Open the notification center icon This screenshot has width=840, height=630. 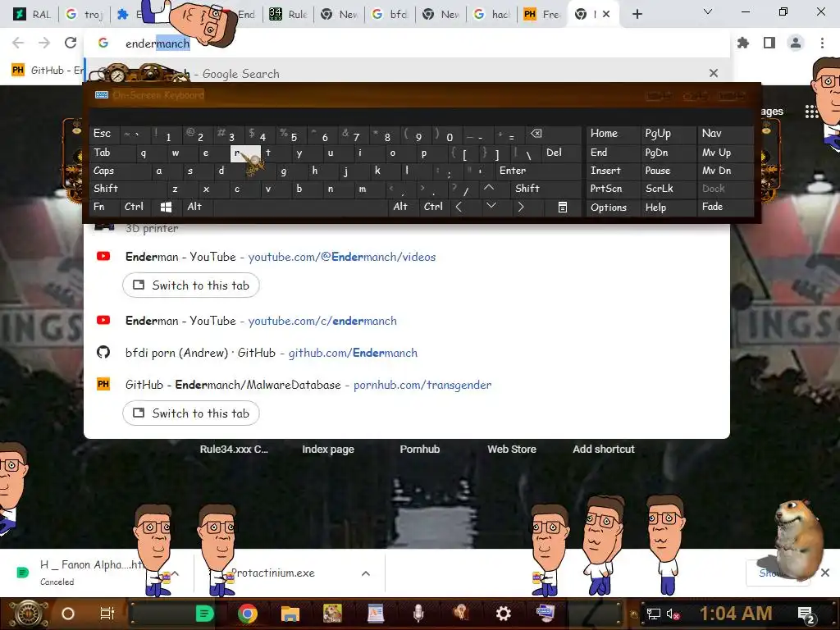(806, 615)
